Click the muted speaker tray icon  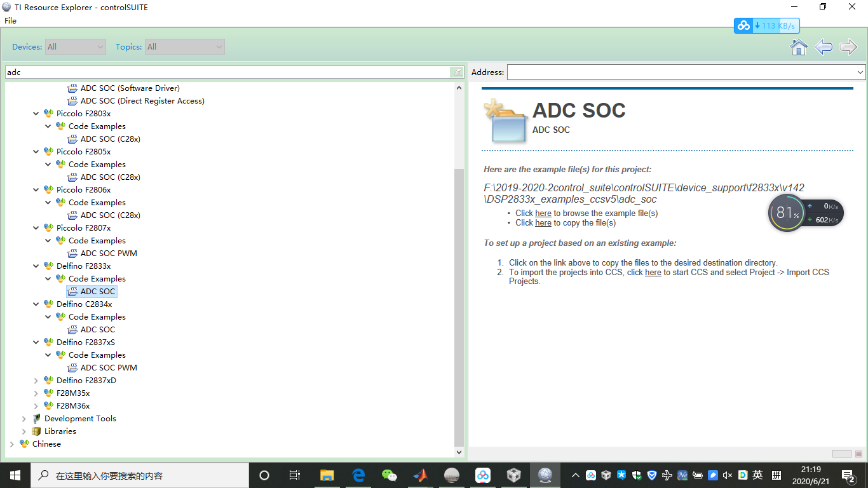728,475
